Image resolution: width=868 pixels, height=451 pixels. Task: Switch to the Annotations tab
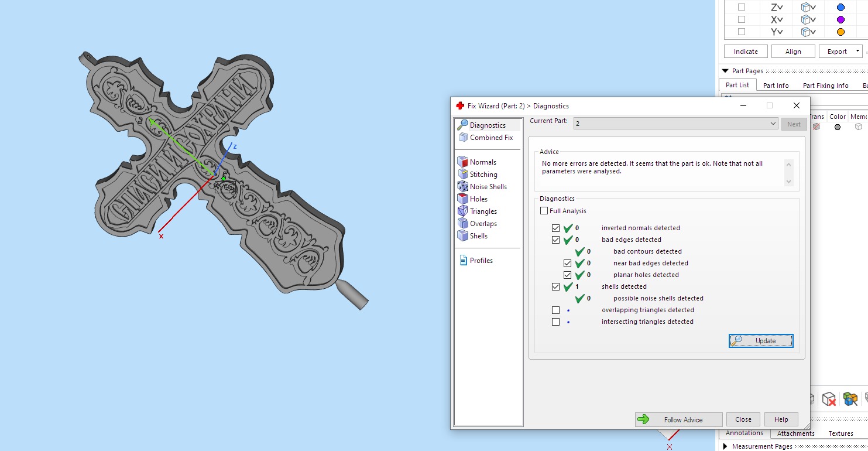coord(745,433)
